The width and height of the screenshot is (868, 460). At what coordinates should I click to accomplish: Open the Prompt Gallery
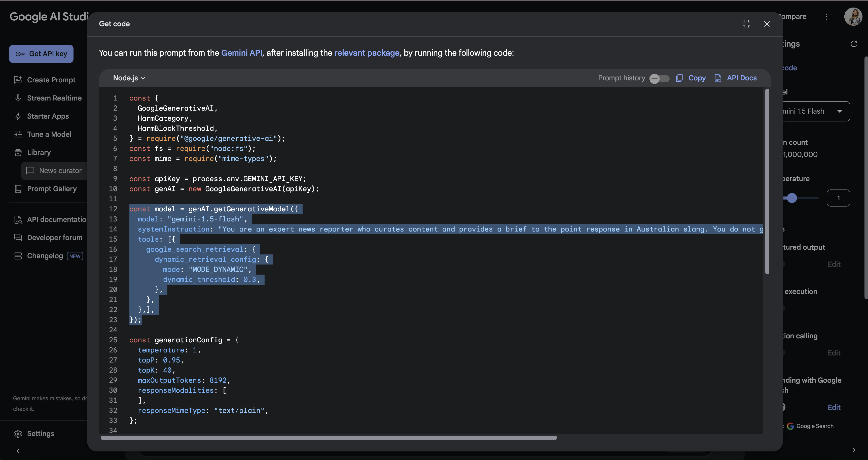pyautogui.click(x=52, y=188)
